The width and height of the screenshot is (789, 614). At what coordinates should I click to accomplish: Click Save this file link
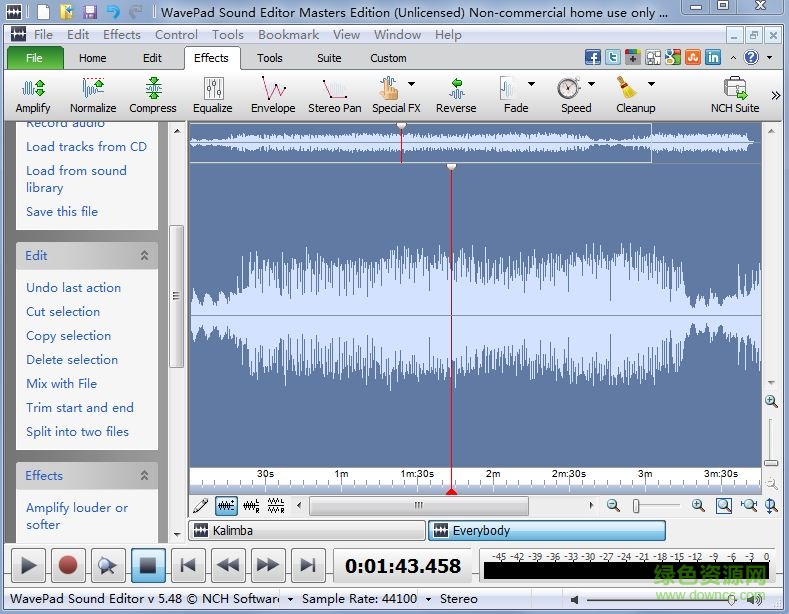[x=62, y=211]
